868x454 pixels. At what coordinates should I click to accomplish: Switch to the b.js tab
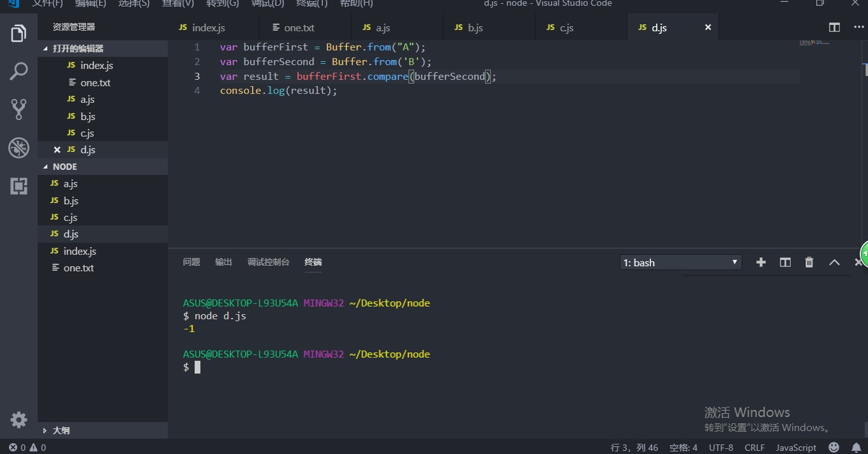pos(489,27)
